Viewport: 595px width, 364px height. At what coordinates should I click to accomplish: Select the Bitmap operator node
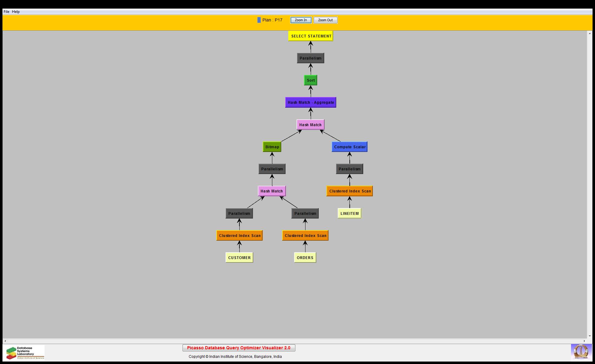[x=272, y=147]
